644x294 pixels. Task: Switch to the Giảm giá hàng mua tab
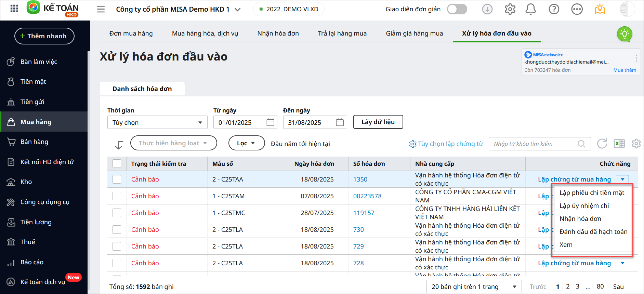[415, 34]
